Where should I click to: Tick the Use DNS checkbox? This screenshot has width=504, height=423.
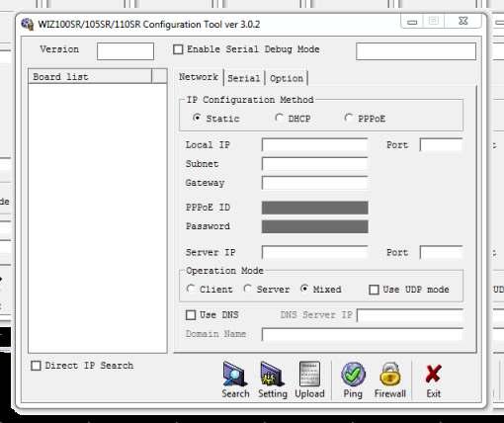click(191, 315)
